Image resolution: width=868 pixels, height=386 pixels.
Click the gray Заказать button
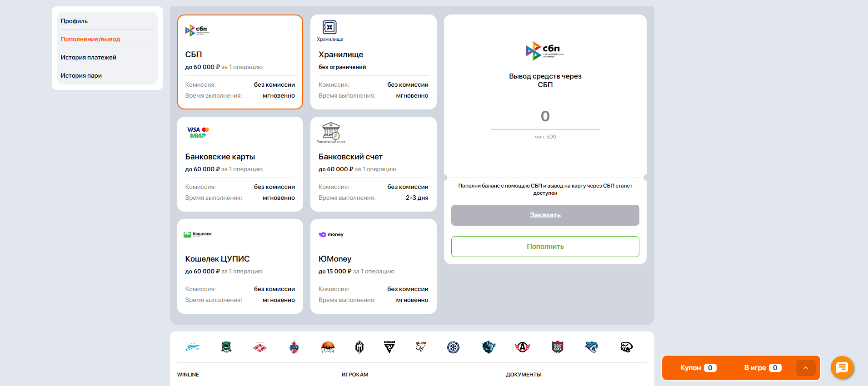(x=545, y=215)
